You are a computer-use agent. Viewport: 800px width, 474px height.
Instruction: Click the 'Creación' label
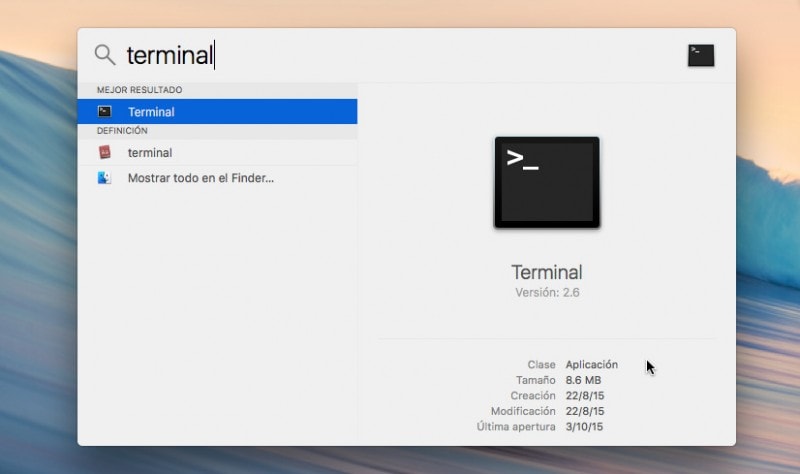click(x=533, y=395)
